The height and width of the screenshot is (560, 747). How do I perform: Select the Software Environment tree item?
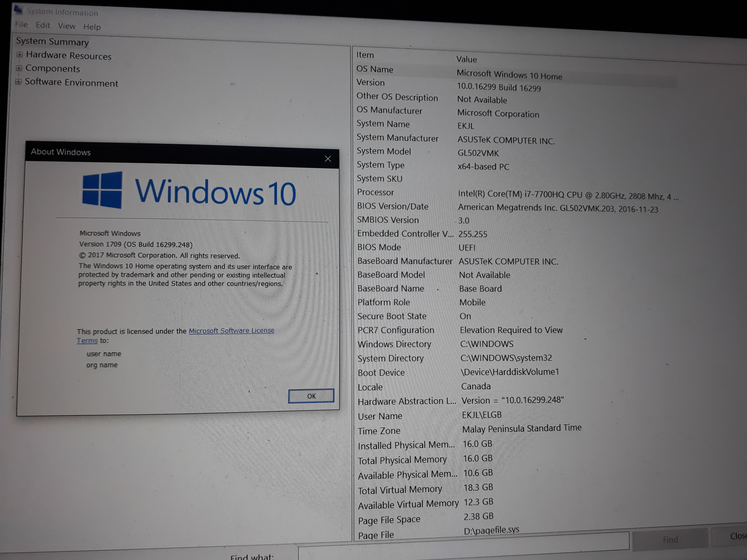coord(71,83)
